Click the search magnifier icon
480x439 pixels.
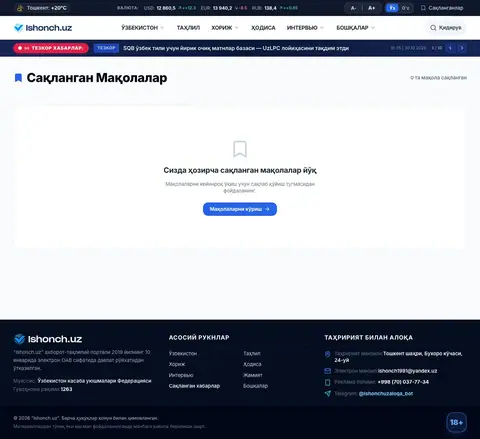click(433, 28)
